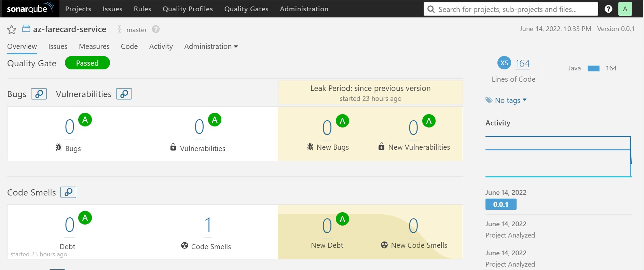Open the Bugs history chart icon
The height and width of the screenshot is (270, 644).
pos(39,94)
